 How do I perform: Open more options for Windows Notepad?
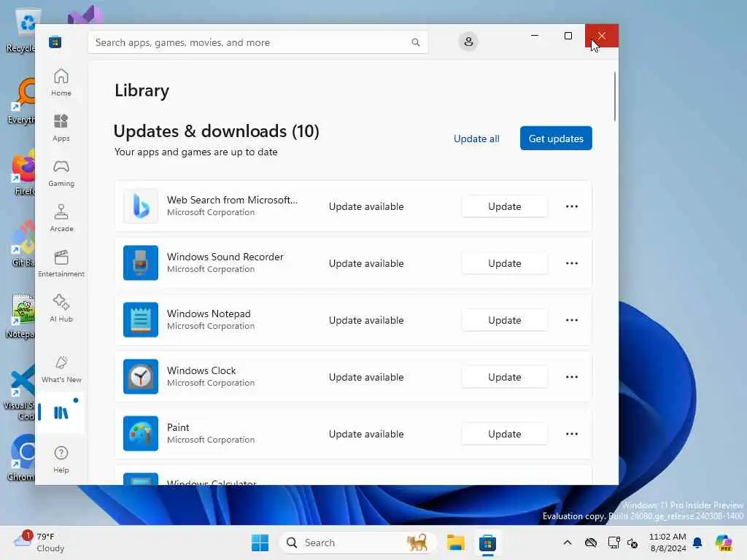[x=572, y=320]
